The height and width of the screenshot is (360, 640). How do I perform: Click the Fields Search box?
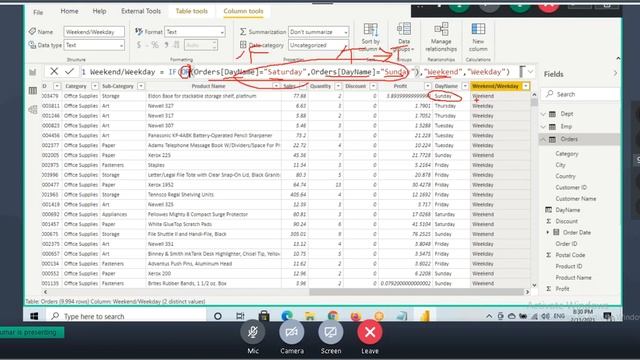(x=581, y=94)
